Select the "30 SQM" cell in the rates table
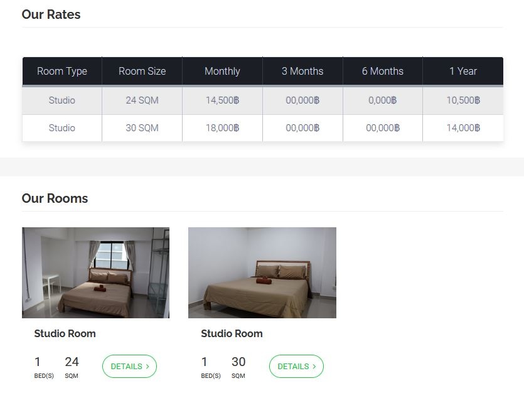 (142, 128)
